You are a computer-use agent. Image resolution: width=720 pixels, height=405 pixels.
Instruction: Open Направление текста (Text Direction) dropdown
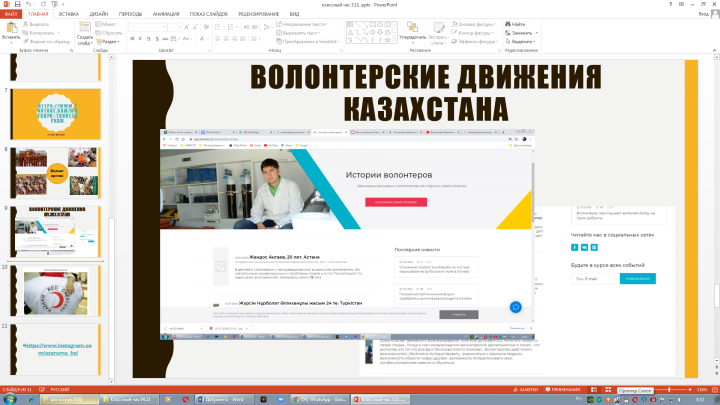(302, 24)
